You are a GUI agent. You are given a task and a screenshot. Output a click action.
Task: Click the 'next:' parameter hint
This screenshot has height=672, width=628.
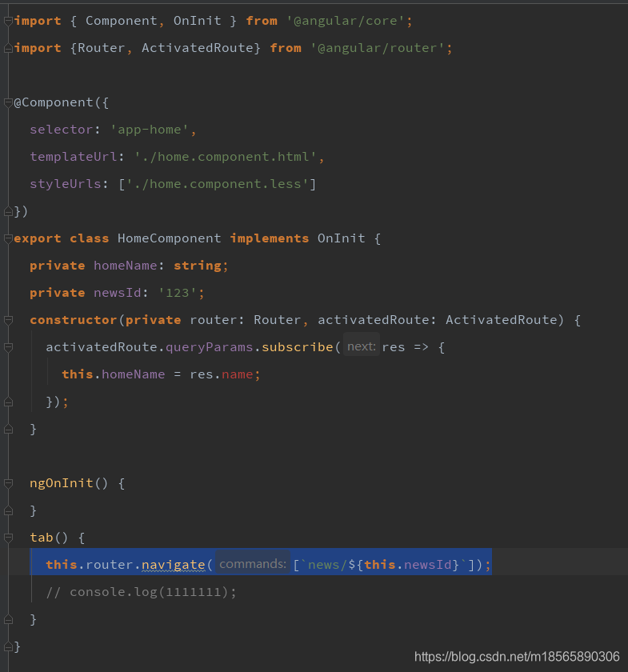click(362, 346)
